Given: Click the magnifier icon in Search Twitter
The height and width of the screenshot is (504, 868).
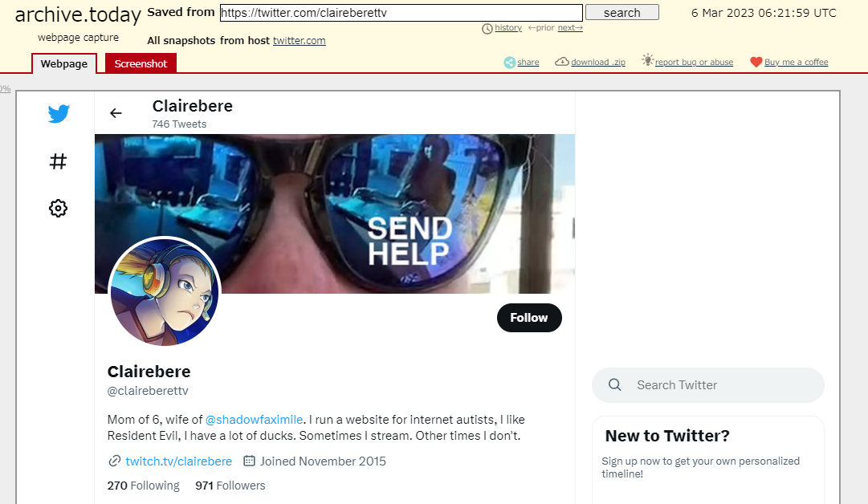Looking at the screenshot, I should click(614, 384).
